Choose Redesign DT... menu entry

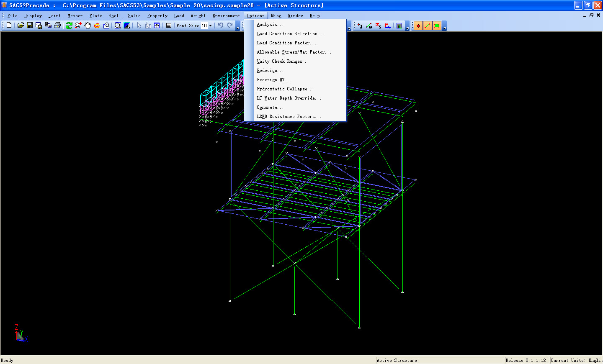296,80
